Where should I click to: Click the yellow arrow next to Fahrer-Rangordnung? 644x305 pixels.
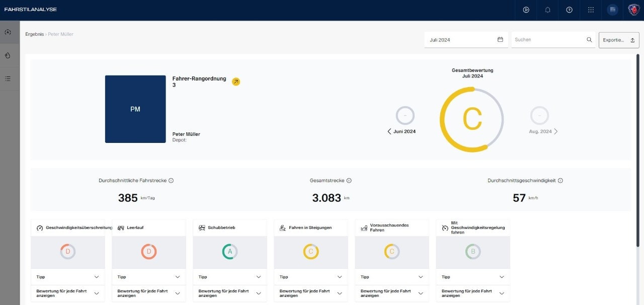(x=236, y=82)
